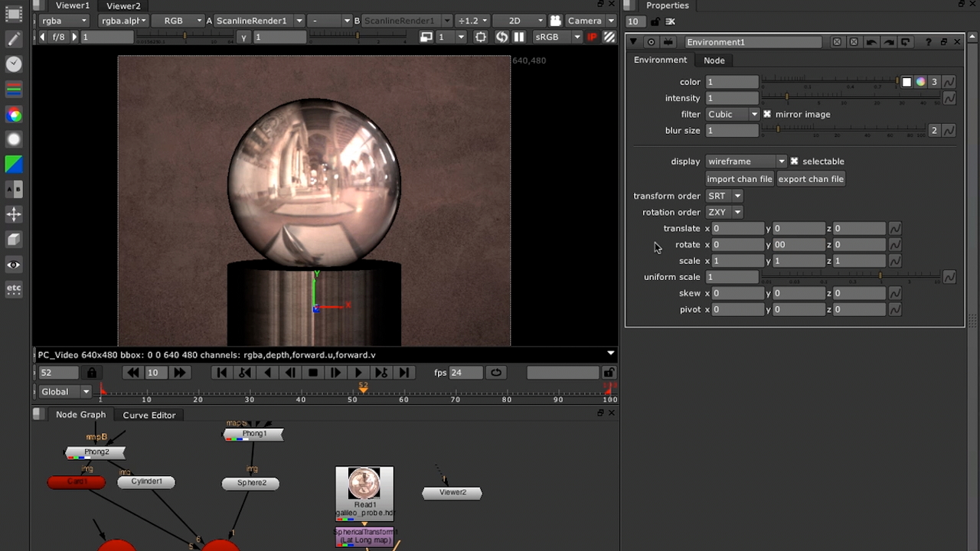Click the camera lock icon beside Camera dropdown

pyautogui.click(x=556, y=21)
